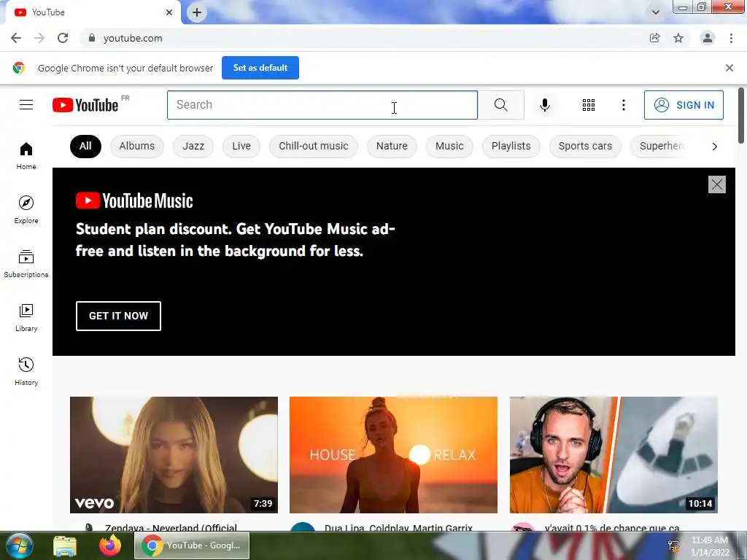Open the 10:14 airplane video thumbnail
The height and width of the screenshot is (560, 747).
coord(614,455)
